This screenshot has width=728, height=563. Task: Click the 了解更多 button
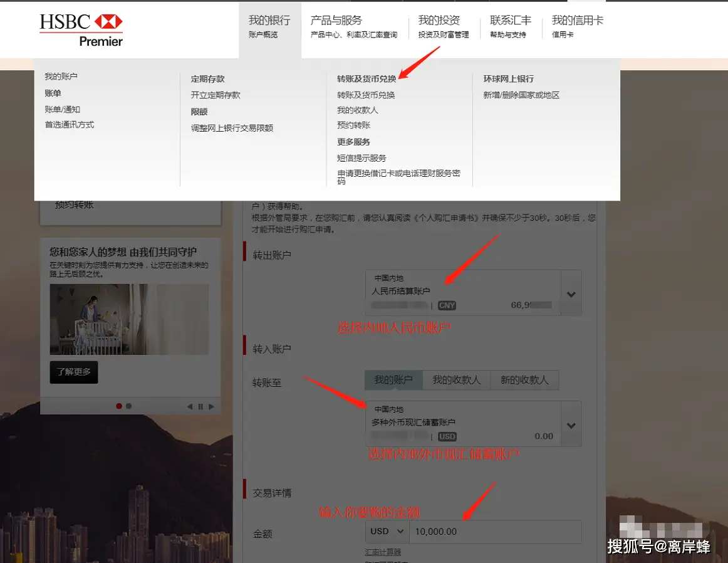tap(74, 372)
